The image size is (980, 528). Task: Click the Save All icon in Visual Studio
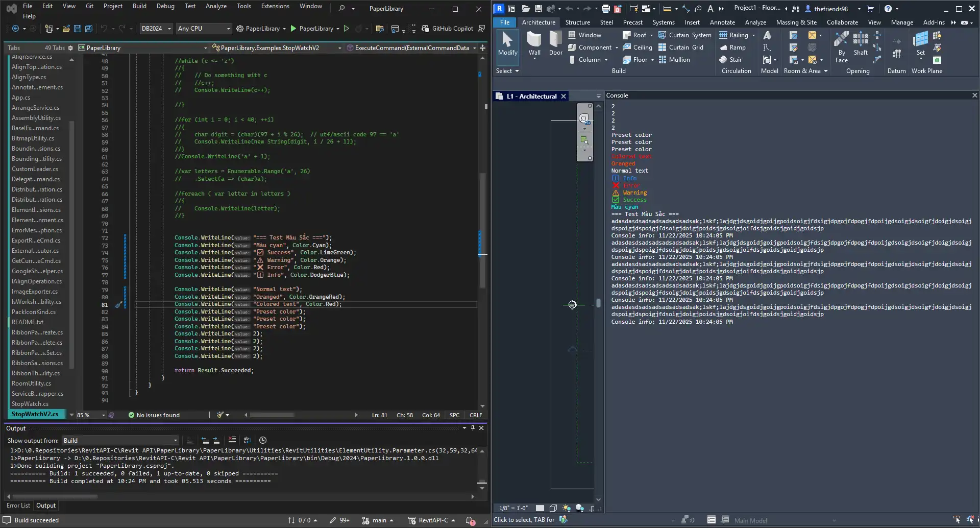[88, 29]
